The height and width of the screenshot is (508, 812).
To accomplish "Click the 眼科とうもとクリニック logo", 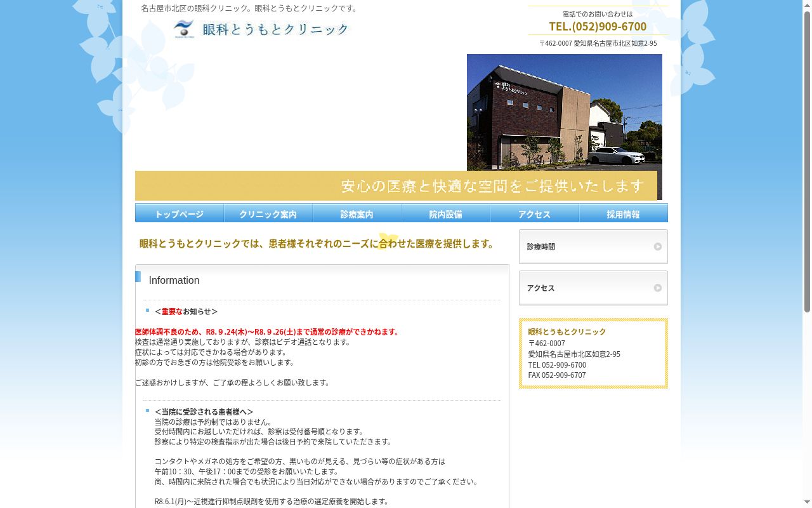I will point(261,29).
